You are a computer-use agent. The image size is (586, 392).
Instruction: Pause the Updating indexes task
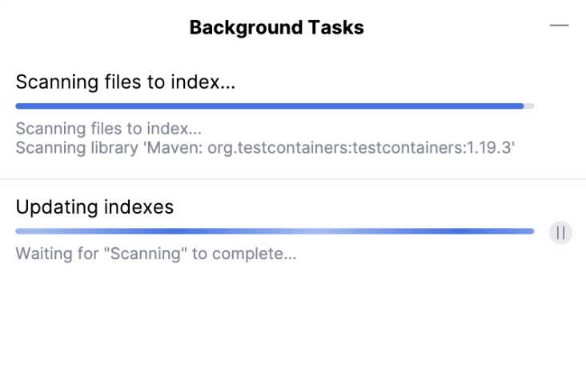point(560,233)
